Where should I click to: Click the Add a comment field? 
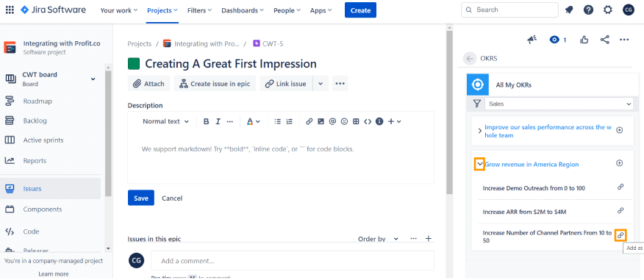pos(293,261)
